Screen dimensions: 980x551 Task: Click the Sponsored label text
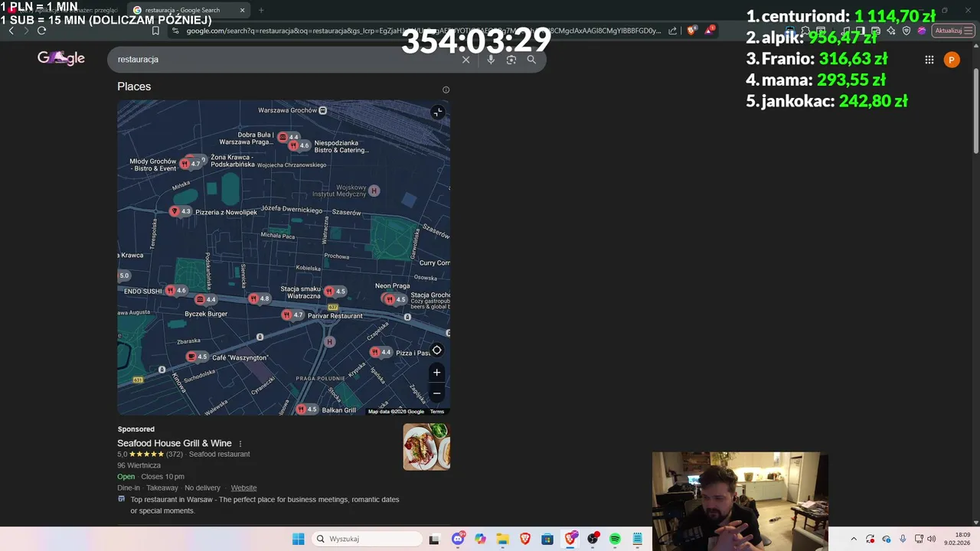(x=136, y=429)
